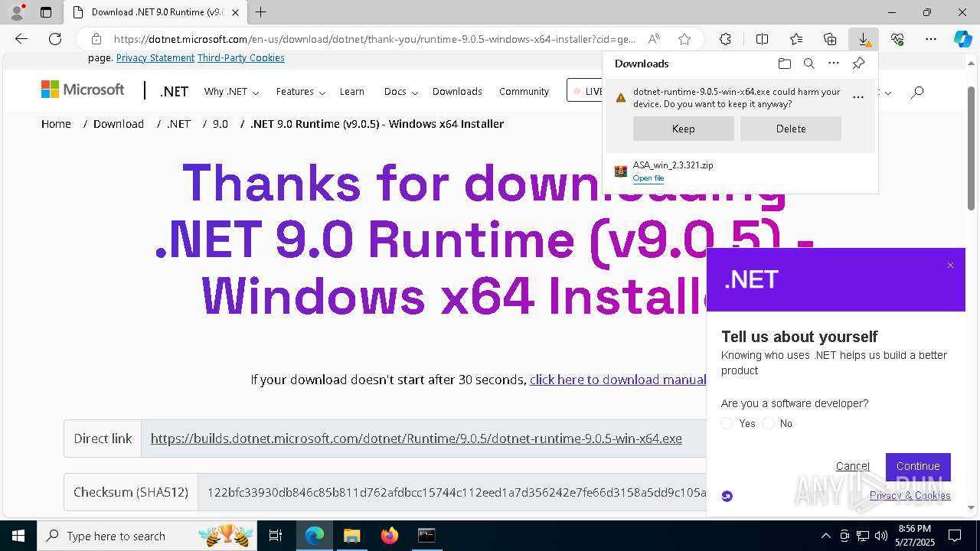Click the Downloads toolbar icon
980x551 pixels.
(864, 39)
